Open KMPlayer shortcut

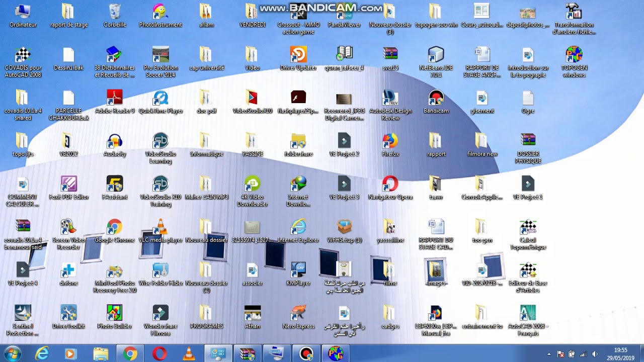pos(298,274)
